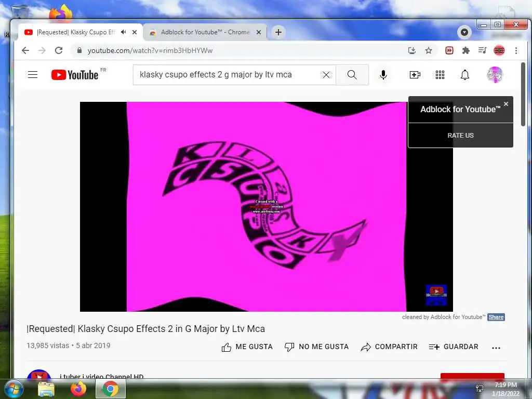
Task: Close the Klasky Csupo YouTube tab
Action: (135, 32)
